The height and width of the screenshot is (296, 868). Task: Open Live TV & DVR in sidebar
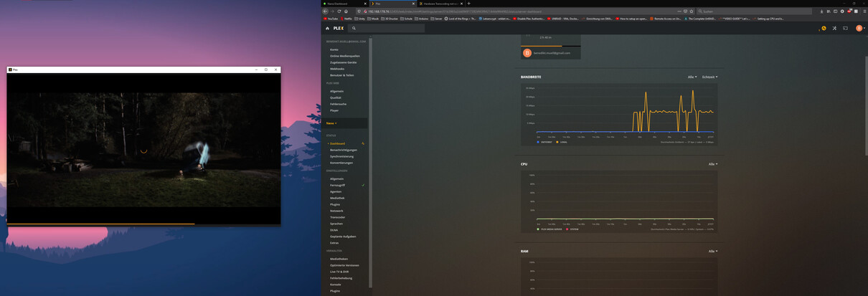(341, 272)
